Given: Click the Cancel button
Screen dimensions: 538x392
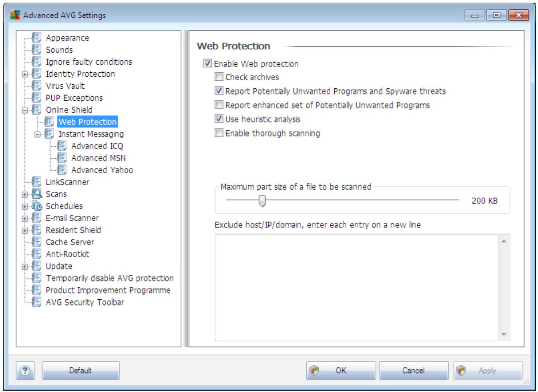Looking at the screenshot, I should (414, 371).
